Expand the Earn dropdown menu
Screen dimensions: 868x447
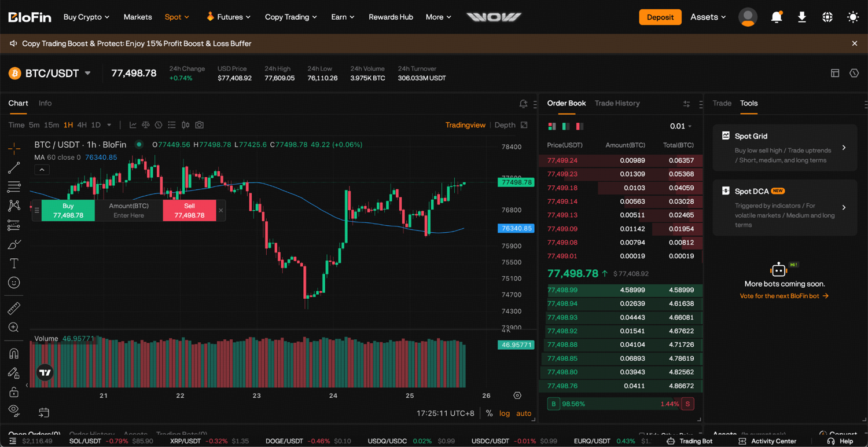click(x=343, y=17)
